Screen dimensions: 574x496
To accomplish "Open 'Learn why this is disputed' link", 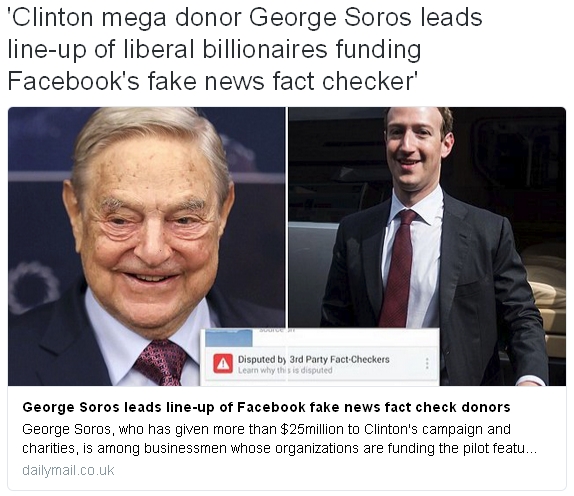I will tap(285, 370).
